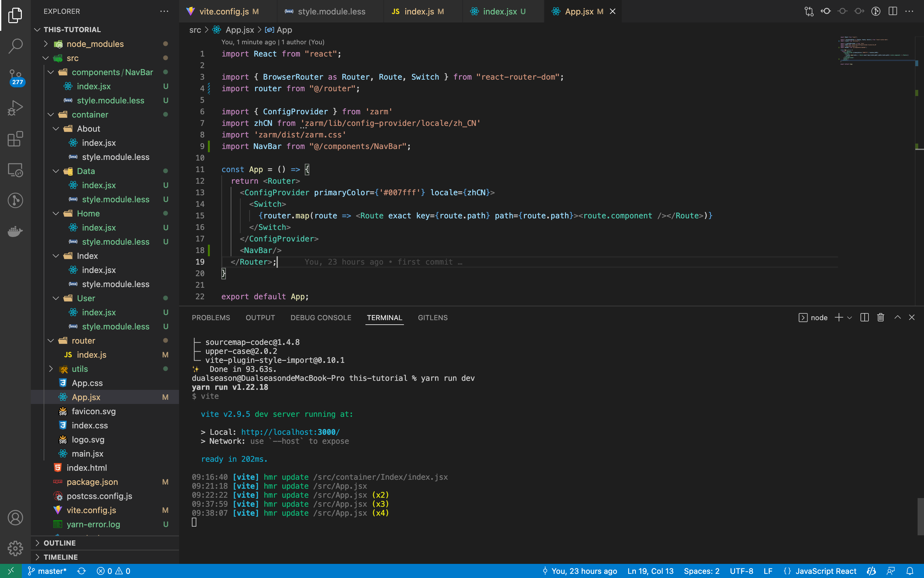Open the localhost:3000 link in terminal
924x578 pixels.
(290, 432)
